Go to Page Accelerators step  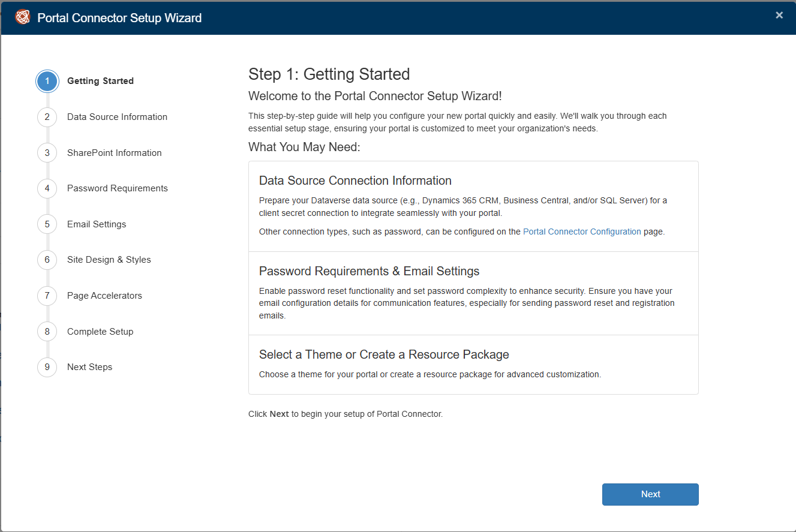[104, 296]
